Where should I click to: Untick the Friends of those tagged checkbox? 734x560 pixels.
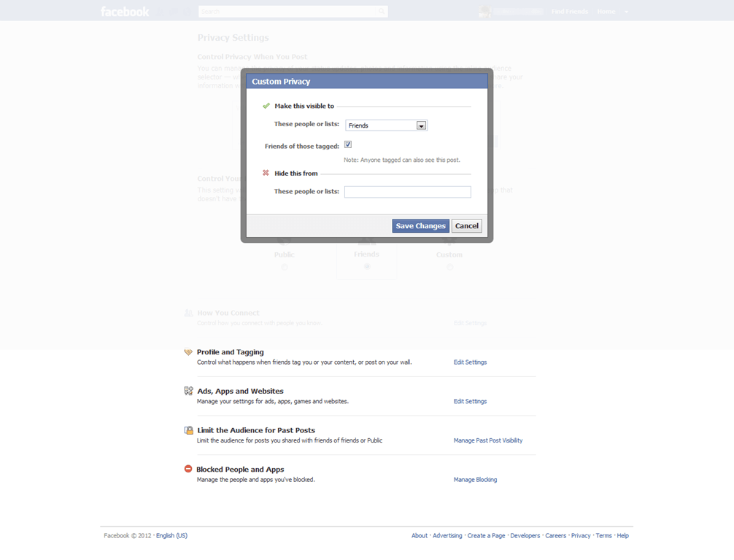[348, 144]
